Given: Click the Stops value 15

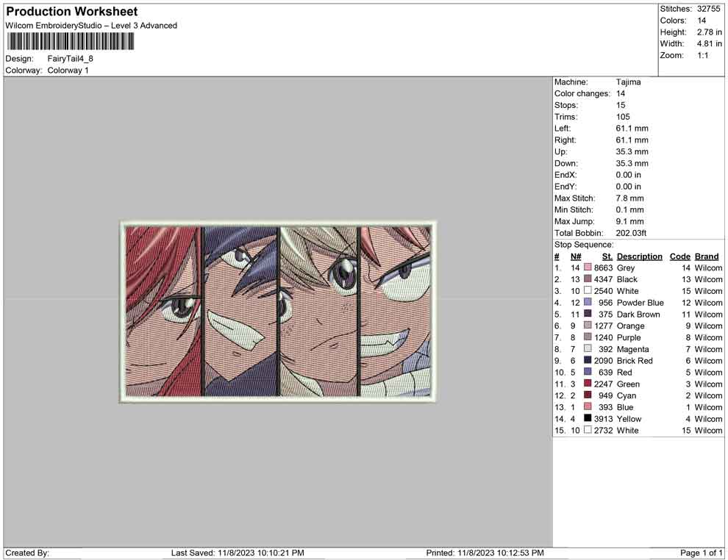Looking at the screenshot, I should click(x=621, y=105).
